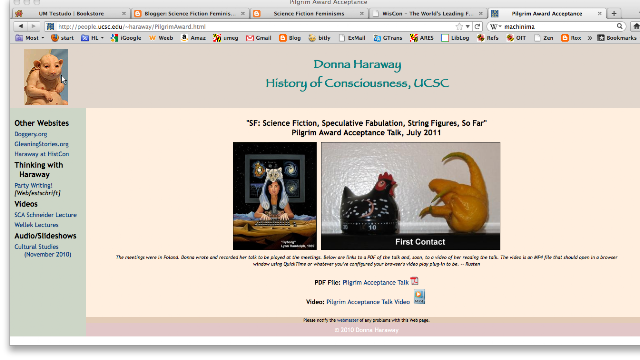The width and height of the screenshot is (640, 360).
Task: Open the PDF icon beside Pilgrim Acceptance Talk
Action: click(x=414, y=281)
